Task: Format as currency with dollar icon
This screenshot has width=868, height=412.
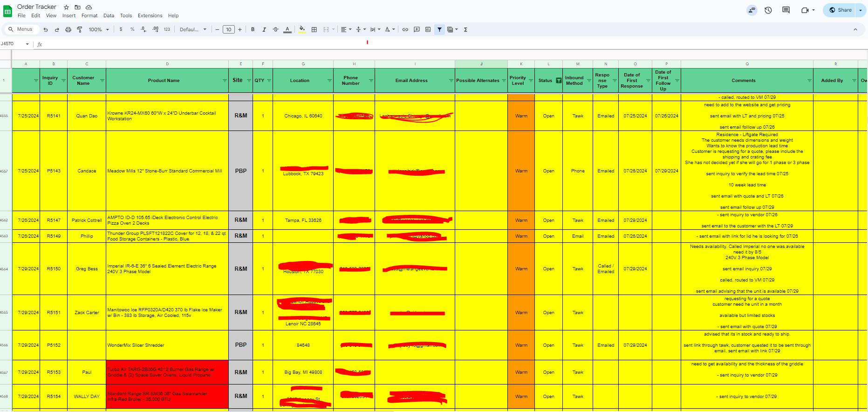Action: (x=121, y=29)
